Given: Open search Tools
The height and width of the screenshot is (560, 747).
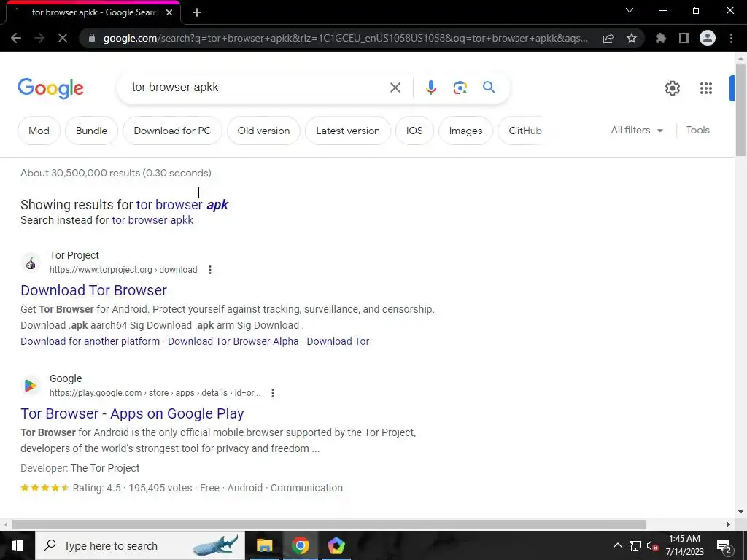Looking at the screenshot, I should point(697,131).
